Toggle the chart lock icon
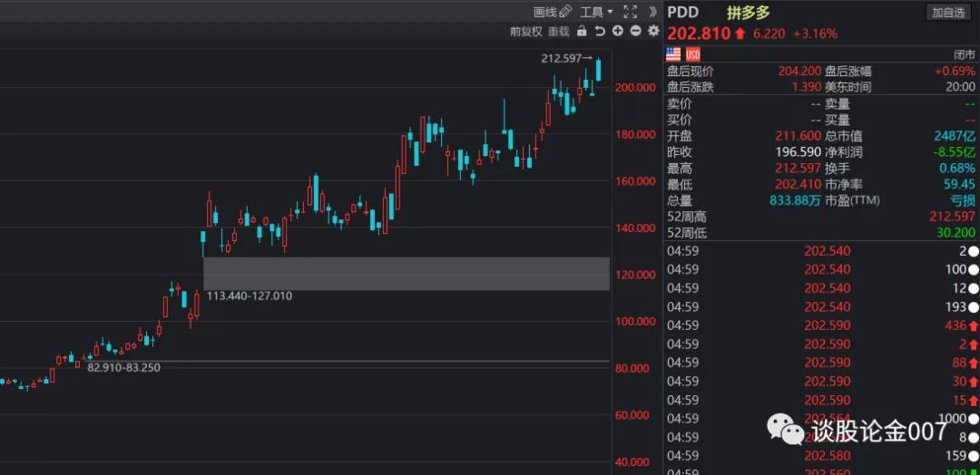The height and width of the screenshot is (475, 980). [582, 31]
